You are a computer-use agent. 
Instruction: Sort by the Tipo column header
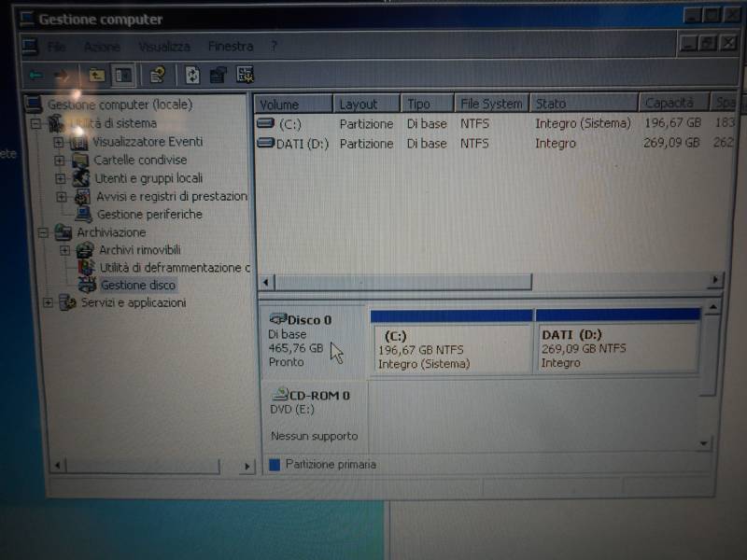[x=427, y=104]
